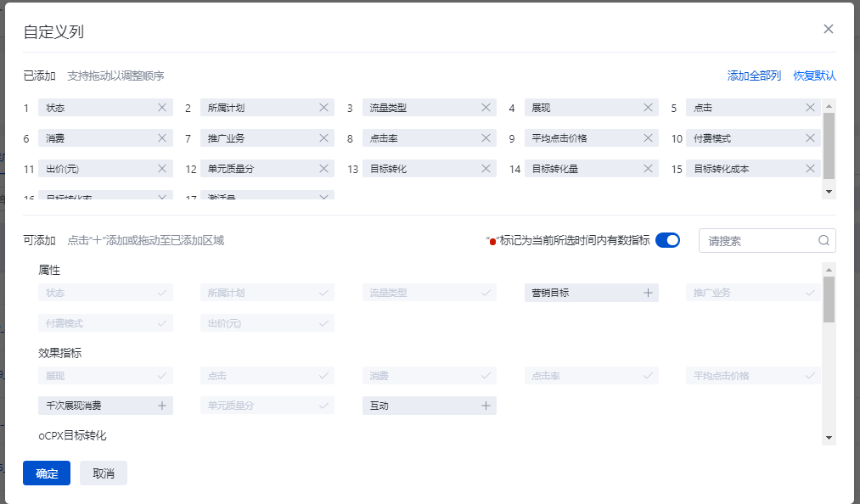Click 恢复默认 to restore defaults
Image resolution: width=860 pixels, height=504 pixels.
[x=814, y=76]
